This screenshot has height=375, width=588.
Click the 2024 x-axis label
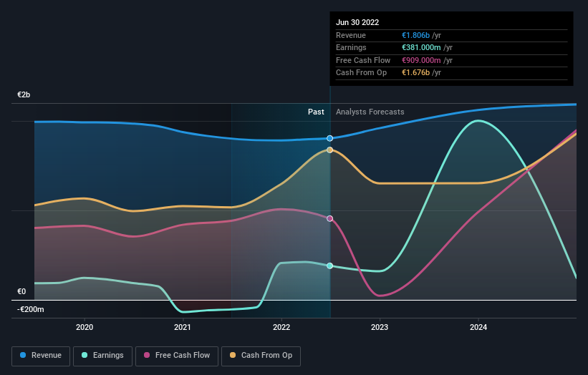click(x=478, y=327)
